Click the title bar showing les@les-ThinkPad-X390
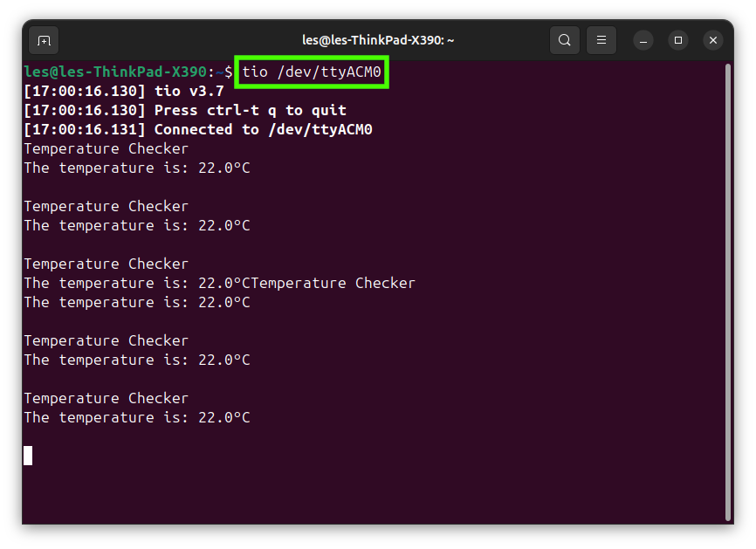Screen dimensions: 756x549 378,39
